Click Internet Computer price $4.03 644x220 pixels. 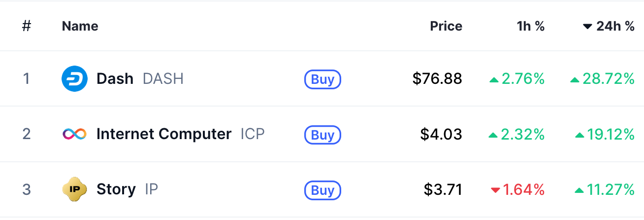click(x=441, y=134)
